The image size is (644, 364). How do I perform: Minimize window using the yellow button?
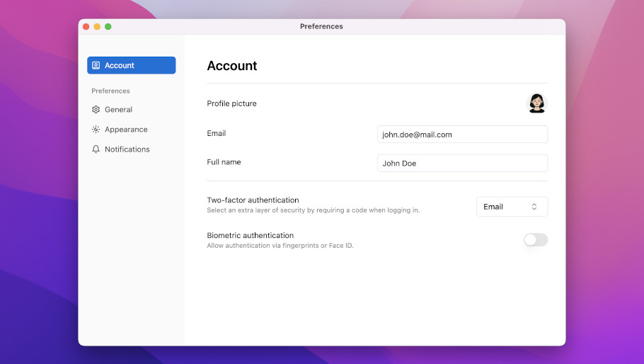click(x=97, y=26)
